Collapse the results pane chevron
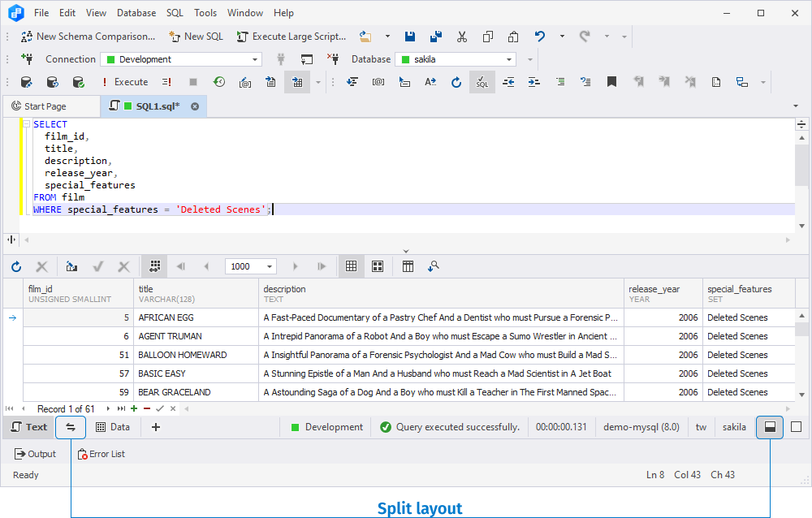Screen dimensions: 812x518 pyautogui.click(x=406, y=251)
